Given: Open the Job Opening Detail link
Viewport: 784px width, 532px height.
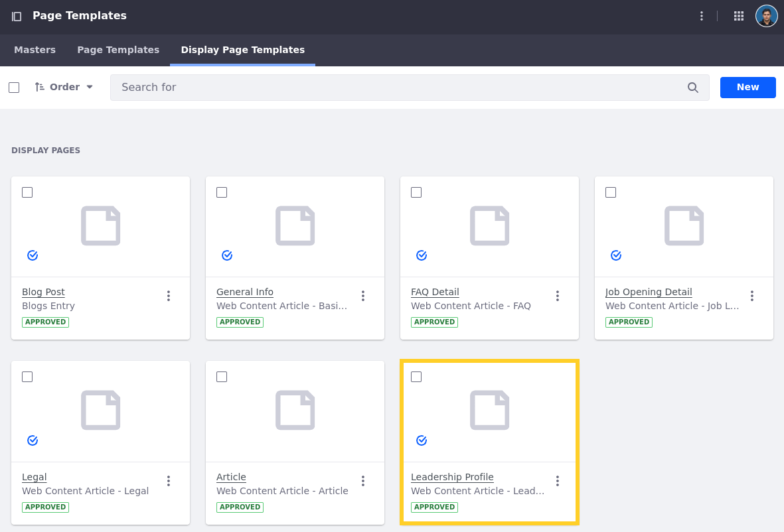Looking at the screenshot, I should coord(649,292).
